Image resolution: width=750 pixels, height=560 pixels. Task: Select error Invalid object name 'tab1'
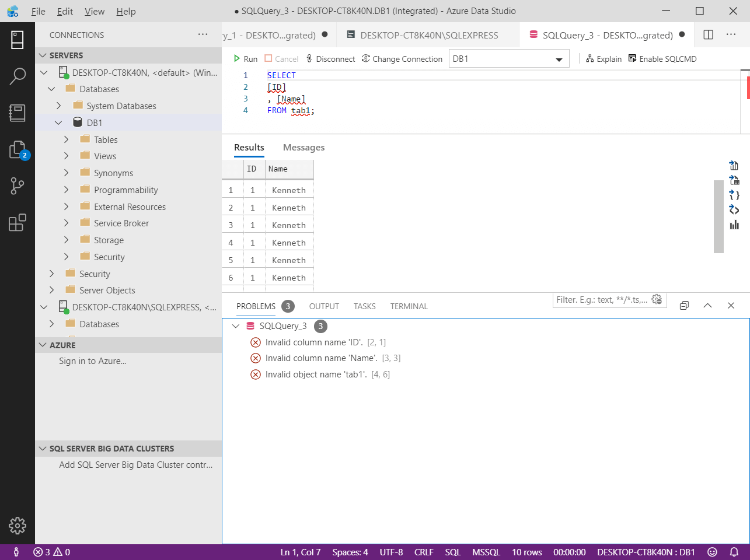coord(485,374)
